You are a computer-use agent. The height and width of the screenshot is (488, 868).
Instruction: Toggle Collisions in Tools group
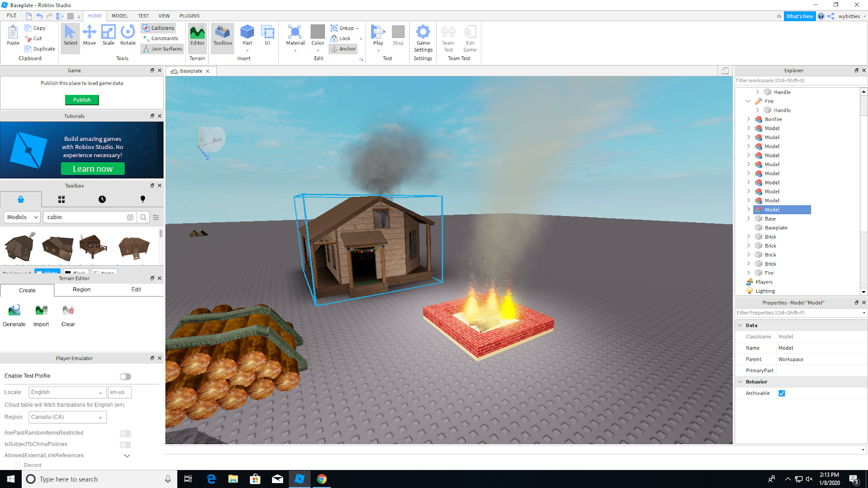158,28
